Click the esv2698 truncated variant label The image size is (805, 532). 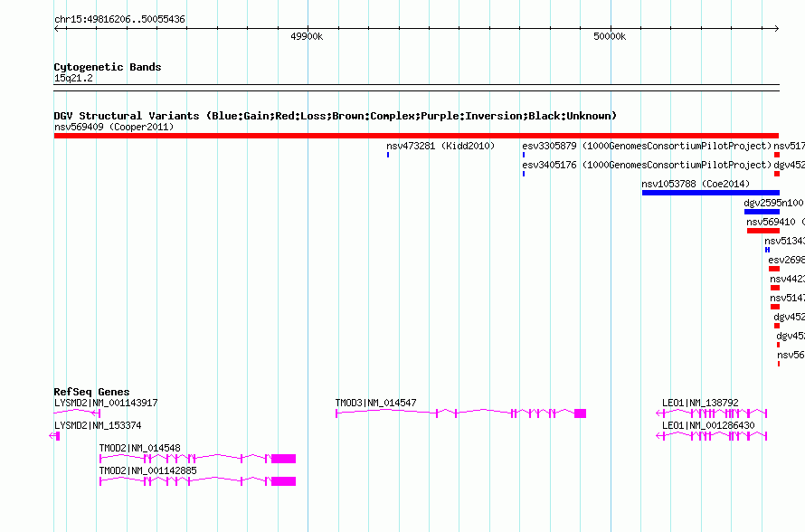tap(787, 260)
